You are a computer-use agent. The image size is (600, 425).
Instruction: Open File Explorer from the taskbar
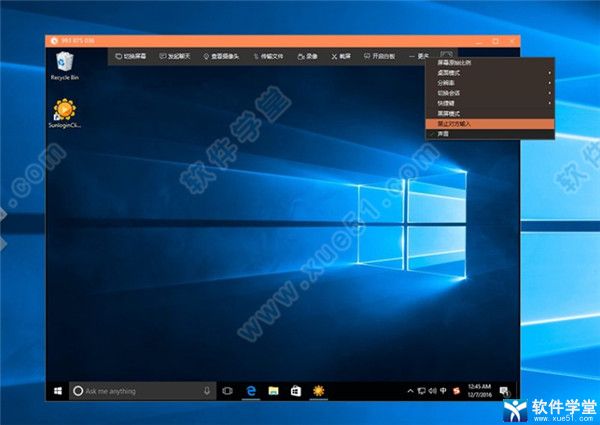click(272, 390)
